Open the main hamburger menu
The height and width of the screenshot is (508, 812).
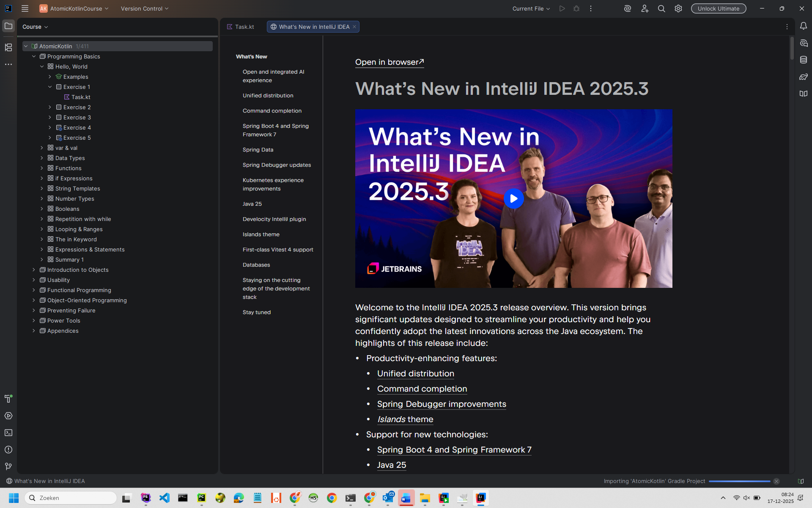point(25,8)
